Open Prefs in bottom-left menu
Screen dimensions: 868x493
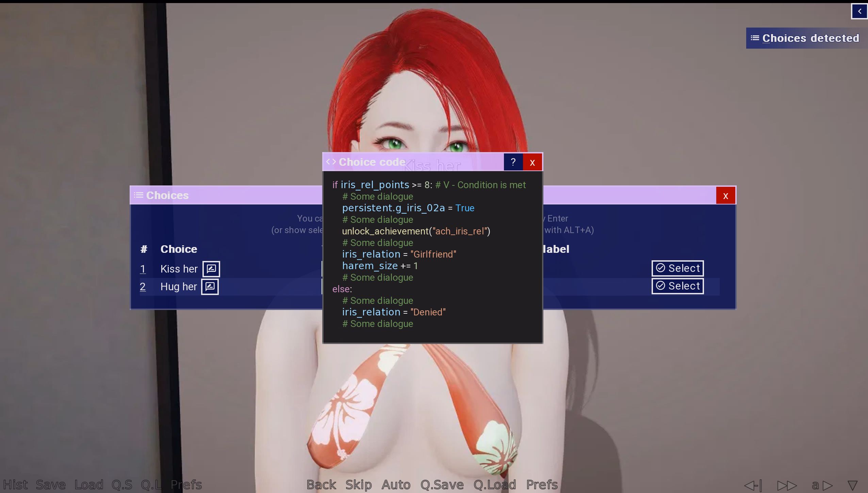pyautogui.click(x=186, y=484)
